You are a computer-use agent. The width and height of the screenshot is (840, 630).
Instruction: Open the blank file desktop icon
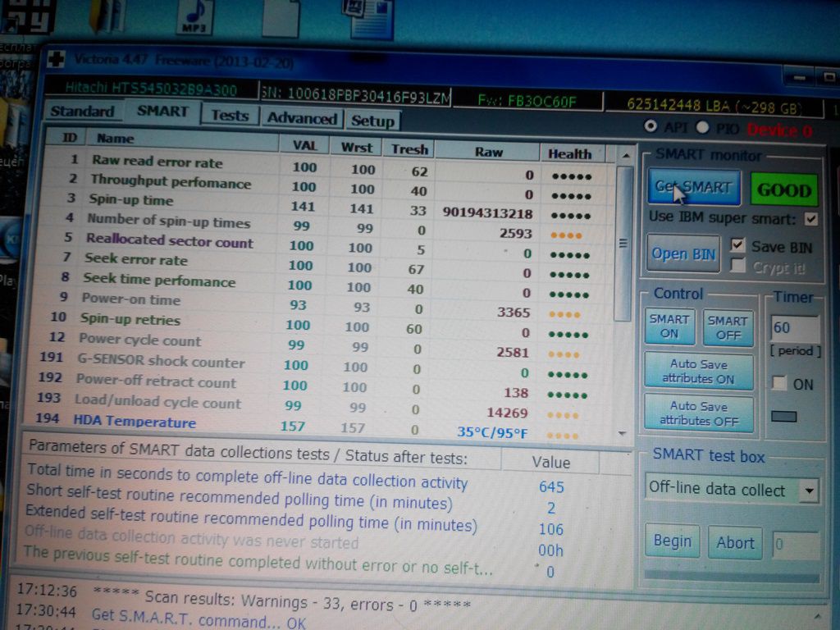click(281, 17)
